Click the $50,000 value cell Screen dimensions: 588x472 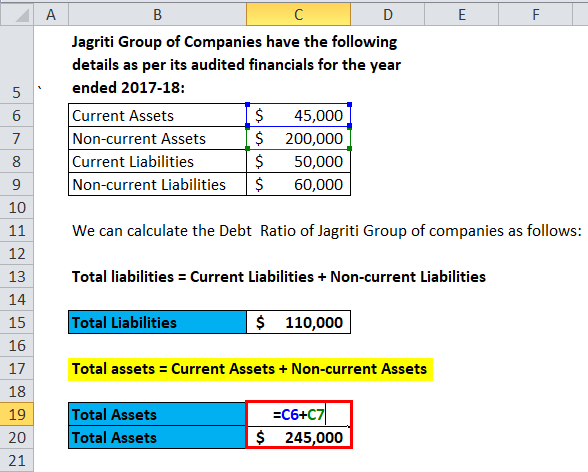298,161
